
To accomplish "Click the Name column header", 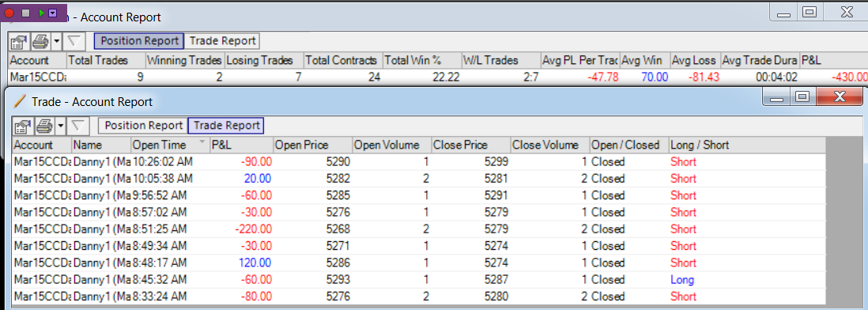I will (x=100, y=145).
